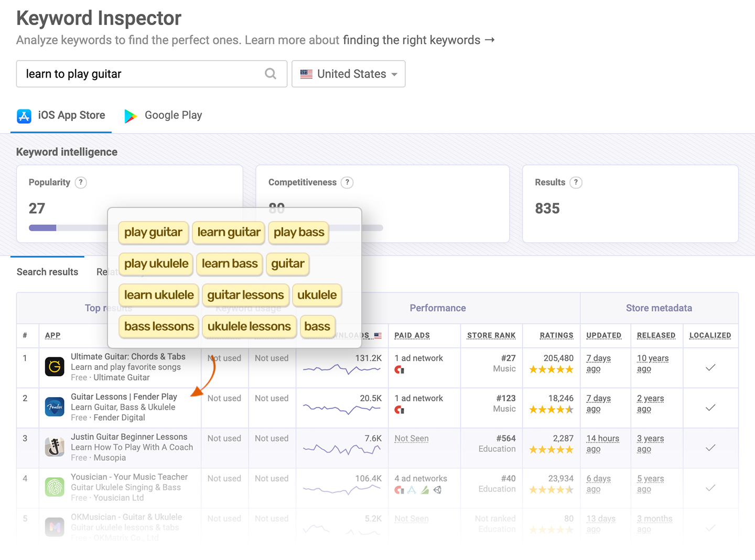Sort by the UPDATED column header

click(x=604, y=335)
